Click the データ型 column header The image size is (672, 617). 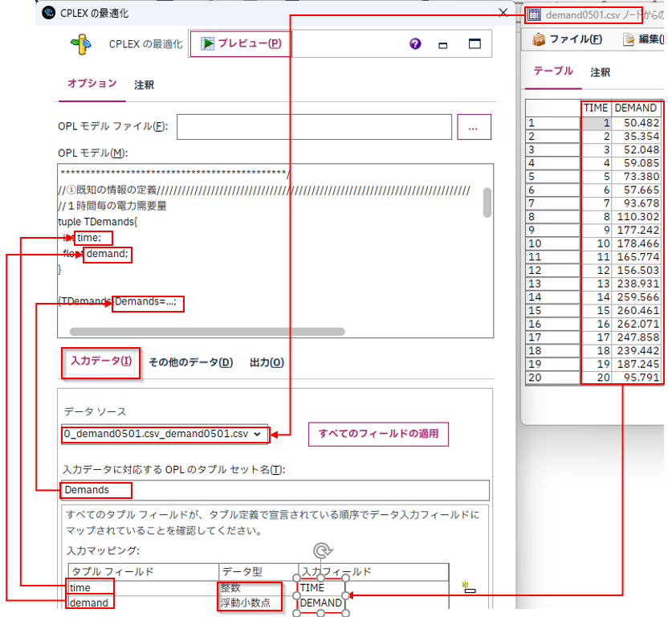point(259,571)
